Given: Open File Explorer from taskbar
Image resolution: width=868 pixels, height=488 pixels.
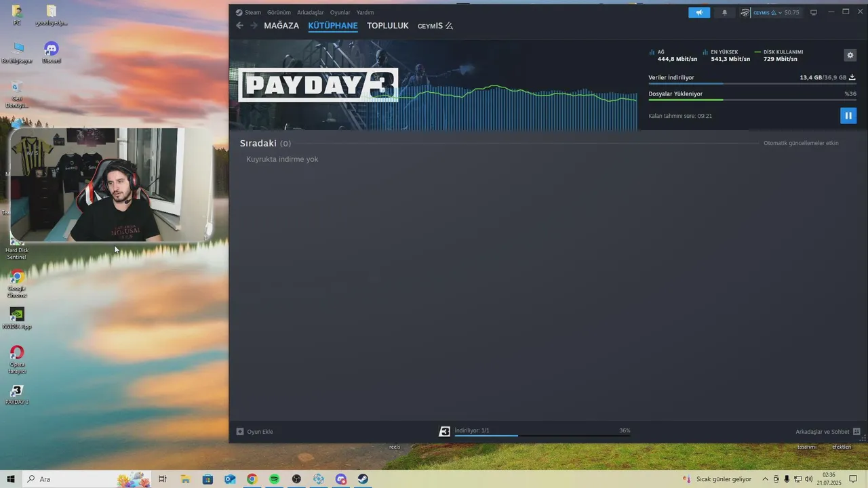Looking at the screenshot, I should pyautogui.click(x=184, y=479).
